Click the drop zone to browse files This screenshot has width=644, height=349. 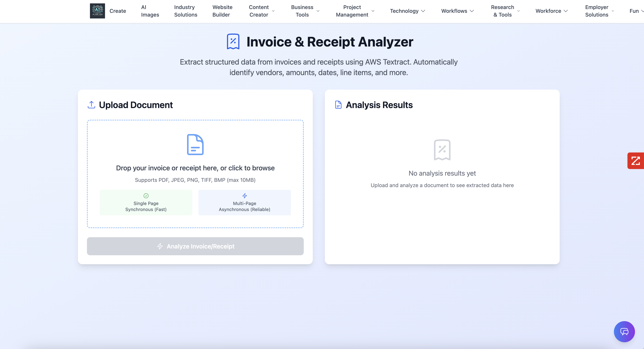pos(195,168)
